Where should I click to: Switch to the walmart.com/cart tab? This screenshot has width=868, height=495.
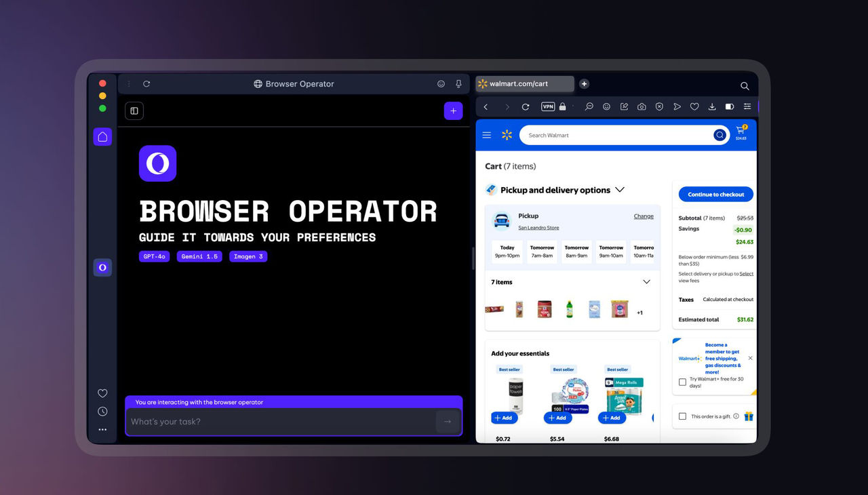coord(524,83)
